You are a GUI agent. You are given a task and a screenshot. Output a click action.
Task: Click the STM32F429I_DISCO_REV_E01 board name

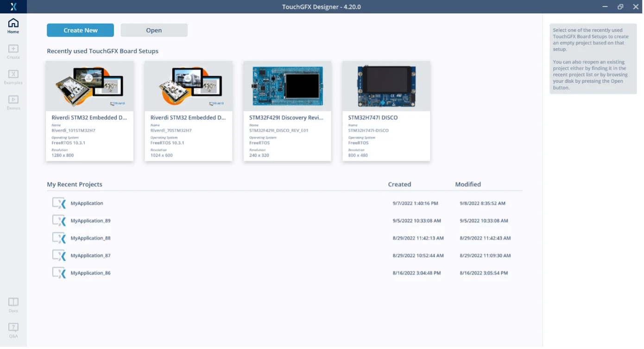click(x=279, y=131)
